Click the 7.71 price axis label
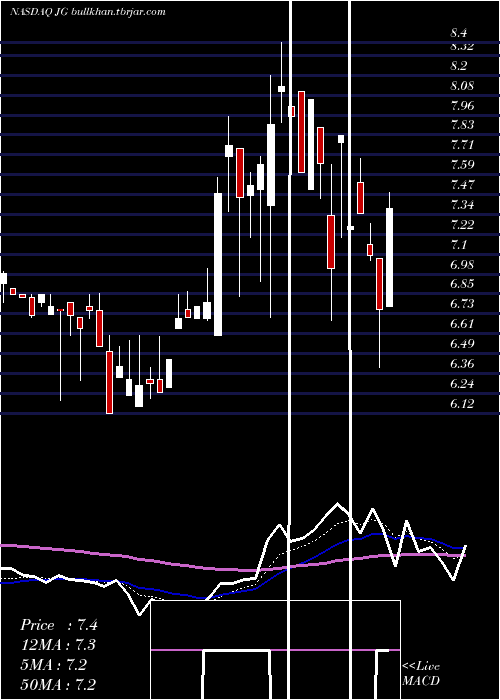This screenshot has height=700, width=500. tap(462, 145)
